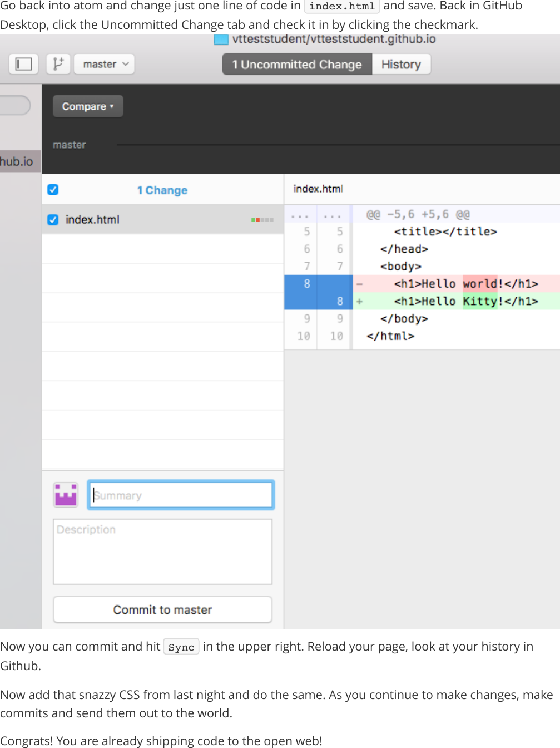Image resolution: width=560 pixels, height=748 pixels.
Task: Toggle the repository sidebar panel icon
Action: point(23,64)
